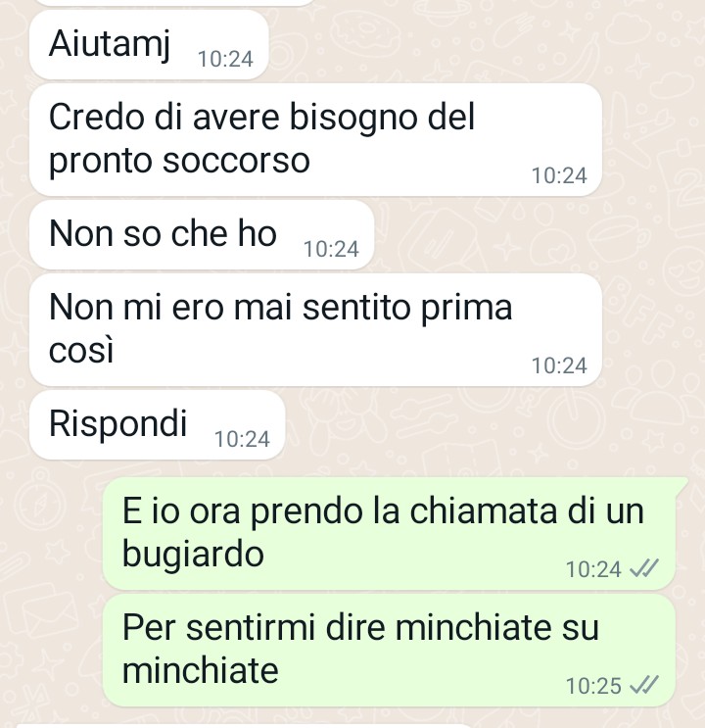Tap the partially visible bubble above "Aiutamj"

(x=173, y=2)
